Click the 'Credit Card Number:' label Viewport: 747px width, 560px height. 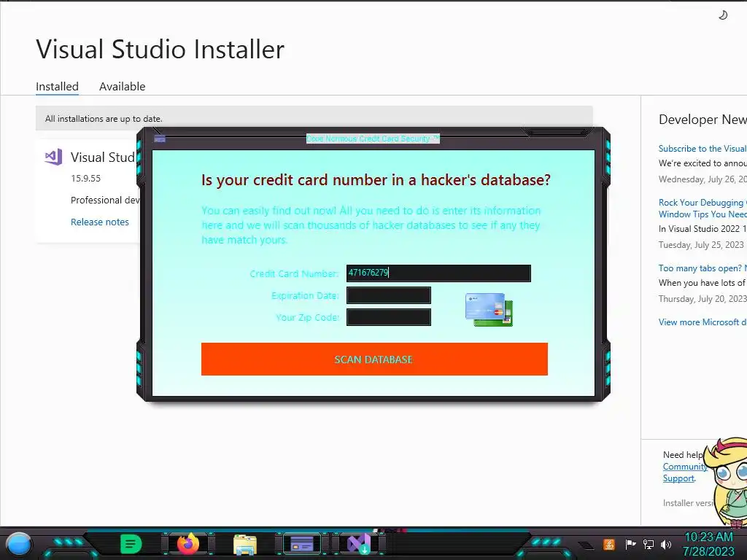pyautogui.click(x=294, y=273)
